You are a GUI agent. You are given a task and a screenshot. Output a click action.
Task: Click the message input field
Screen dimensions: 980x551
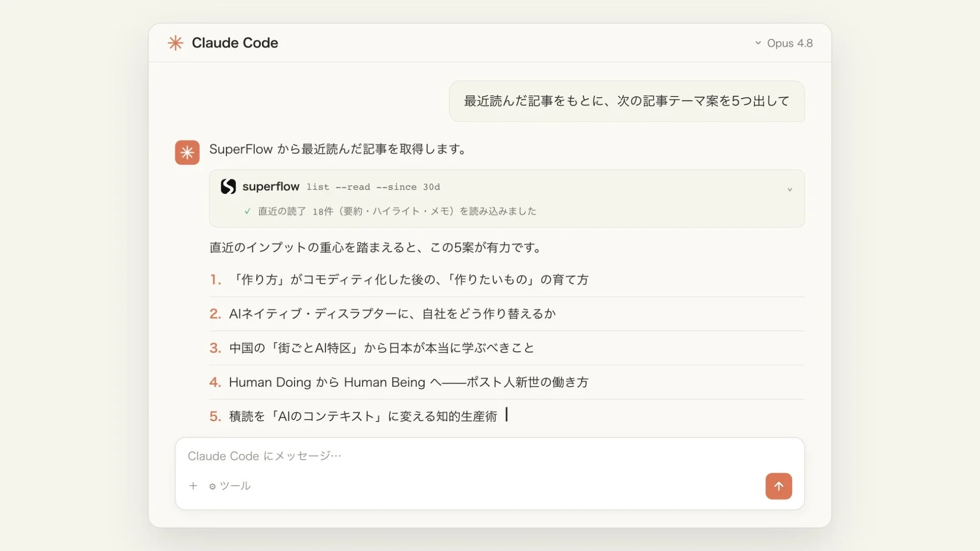[x=489, y=456]
